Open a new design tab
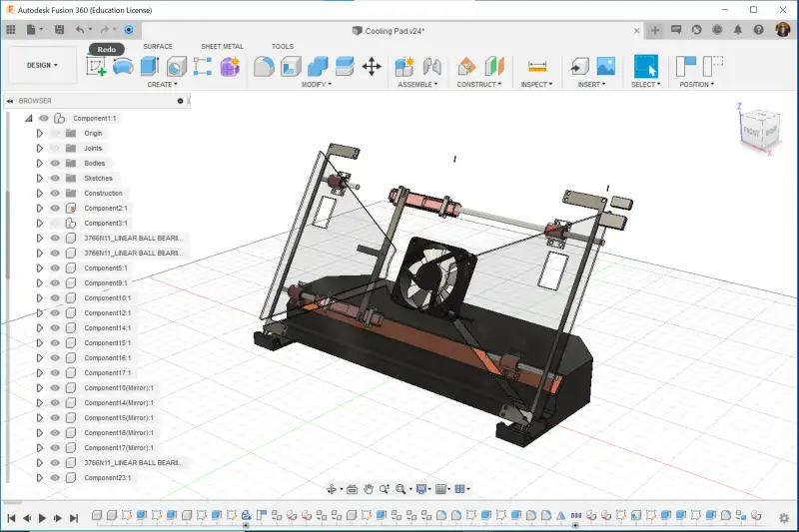The width and height of the screenshot is (799, 532). coord(655,31)
